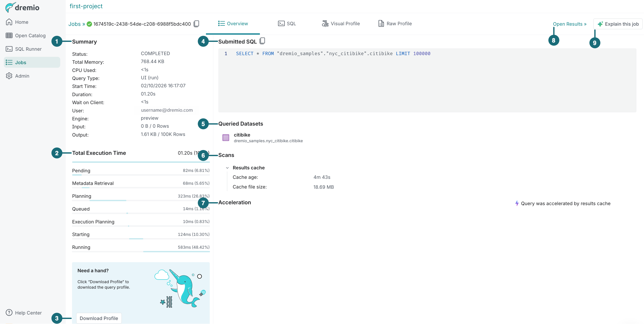Click the green success checkmark beside the job ID
Viewport: 644px width, 324px height.
[89, 24]
